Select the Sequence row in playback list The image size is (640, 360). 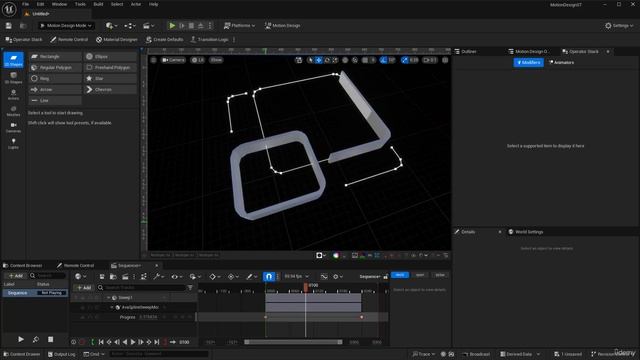point(35,293)
